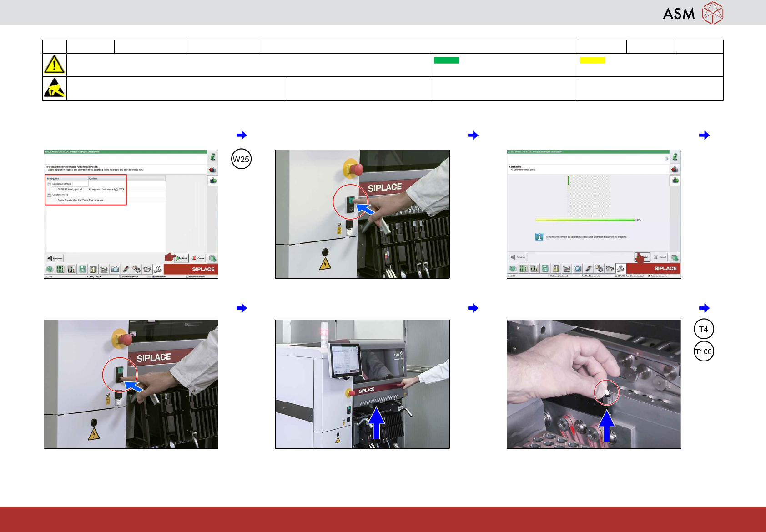Click the 'Tool is present' confirm cell

[96, 200]
